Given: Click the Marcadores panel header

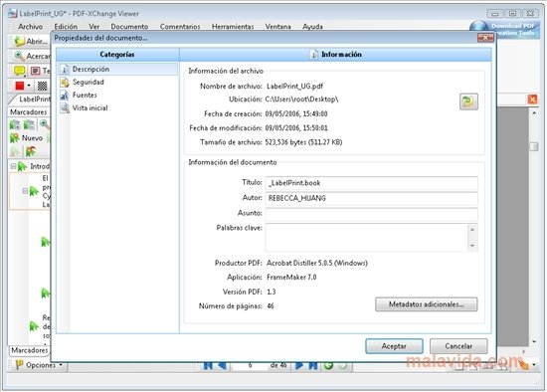Looking at the screenshot, I should pos(29,112).
